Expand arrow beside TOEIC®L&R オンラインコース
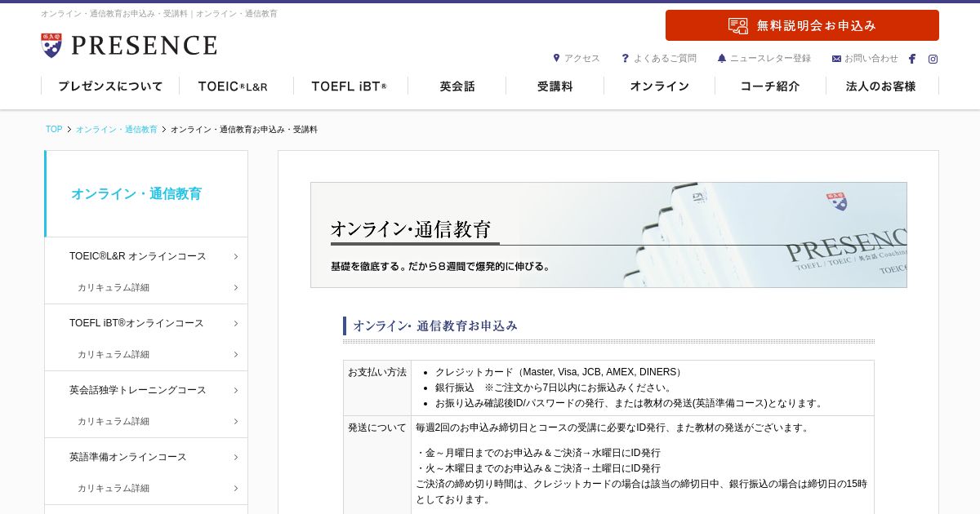The width and height of the screenshot is (980, 514). click(x=235, y=256)
